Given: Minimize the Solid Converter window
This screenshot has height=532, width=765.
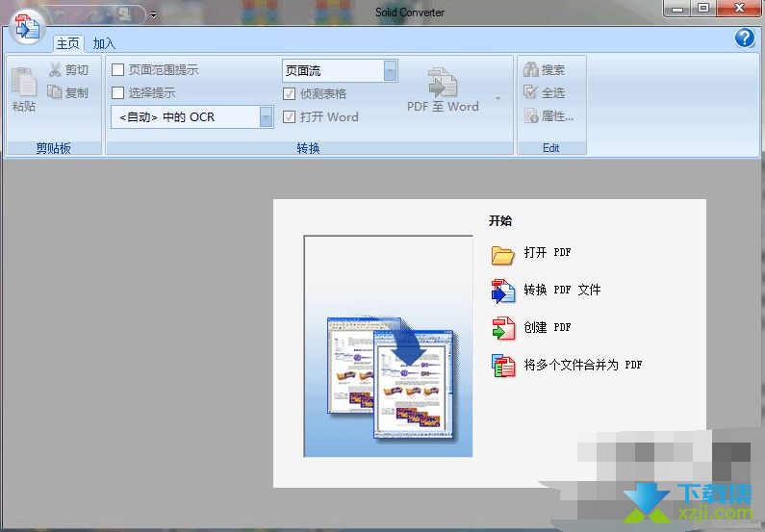Looking at the screenshot, I should (677, 9).
